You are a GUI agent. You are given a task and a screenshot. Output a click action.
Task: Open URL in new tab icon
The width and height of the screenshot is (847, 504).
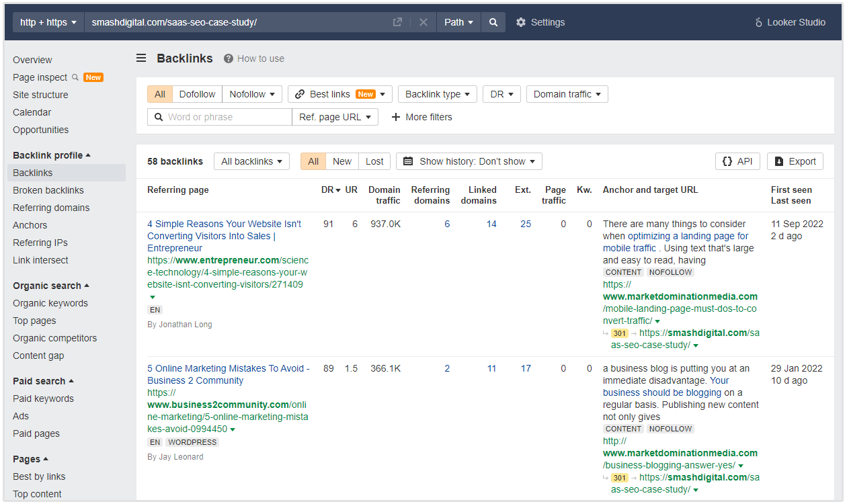pyautogui.click(x=397, y=22)
